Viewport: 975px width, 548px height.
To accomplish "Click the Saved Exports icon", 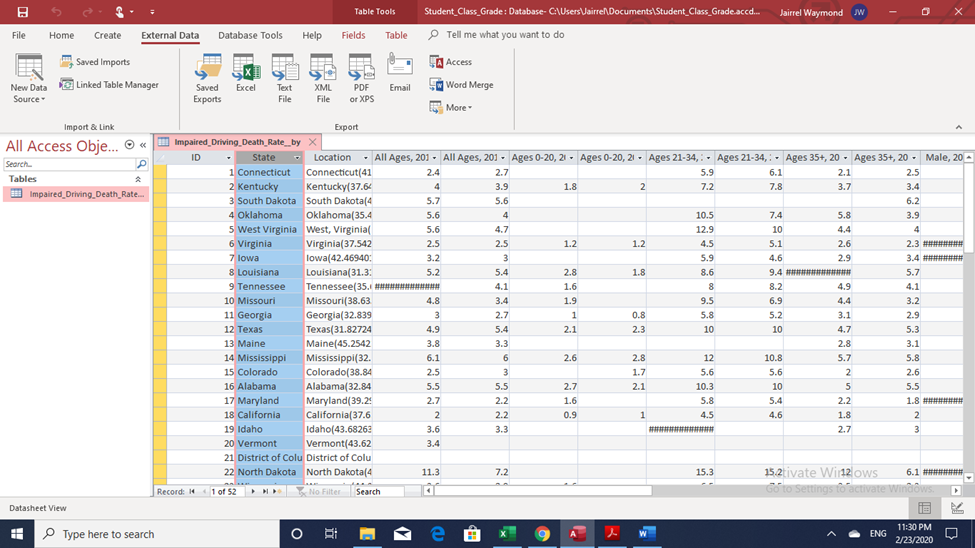I will click(207, 78).
